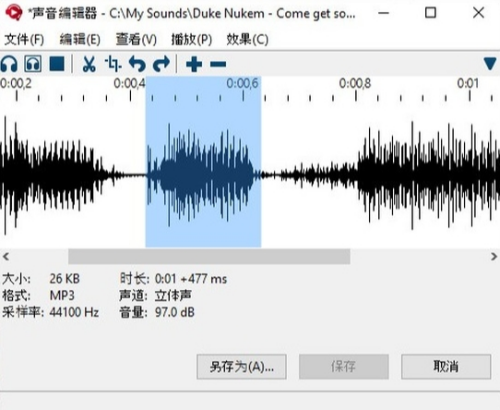Click the 0:00,8 timeline ruler mark

tap(355, 83)
